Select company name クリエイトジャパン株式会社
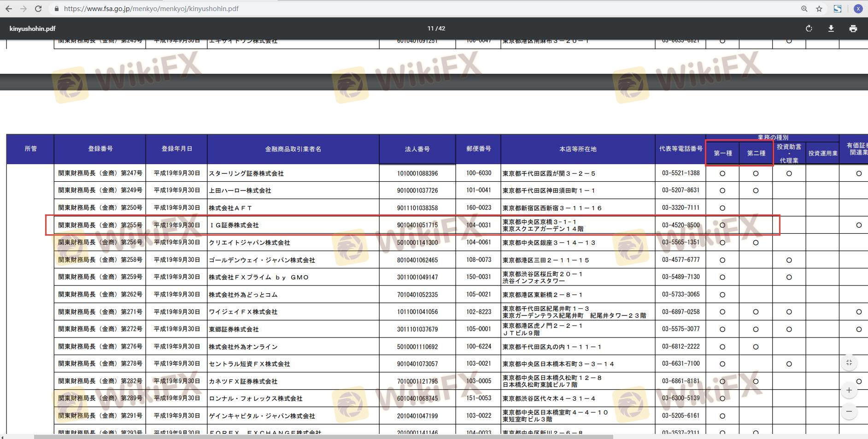Viewport: 868px width, 439px height. pos(249,243)
